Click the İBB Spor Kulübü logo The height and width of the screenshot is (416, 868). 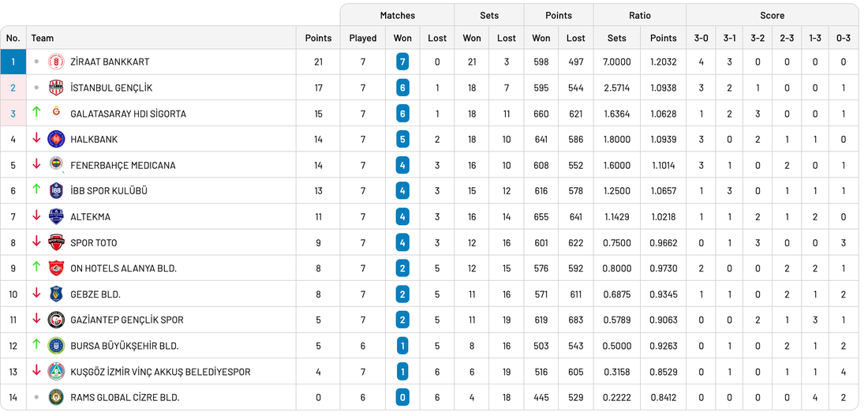56,191
